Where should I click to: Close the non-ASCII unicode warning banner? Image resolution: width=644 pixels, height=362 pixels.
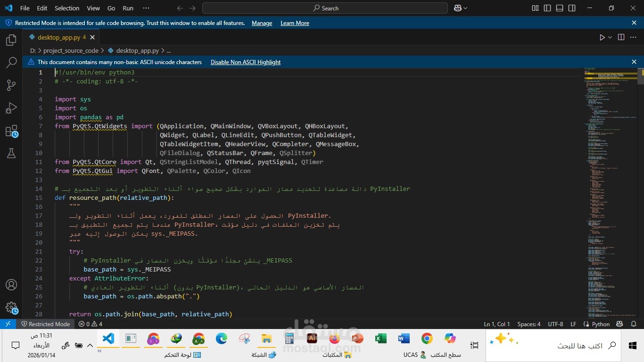(634, 62)
